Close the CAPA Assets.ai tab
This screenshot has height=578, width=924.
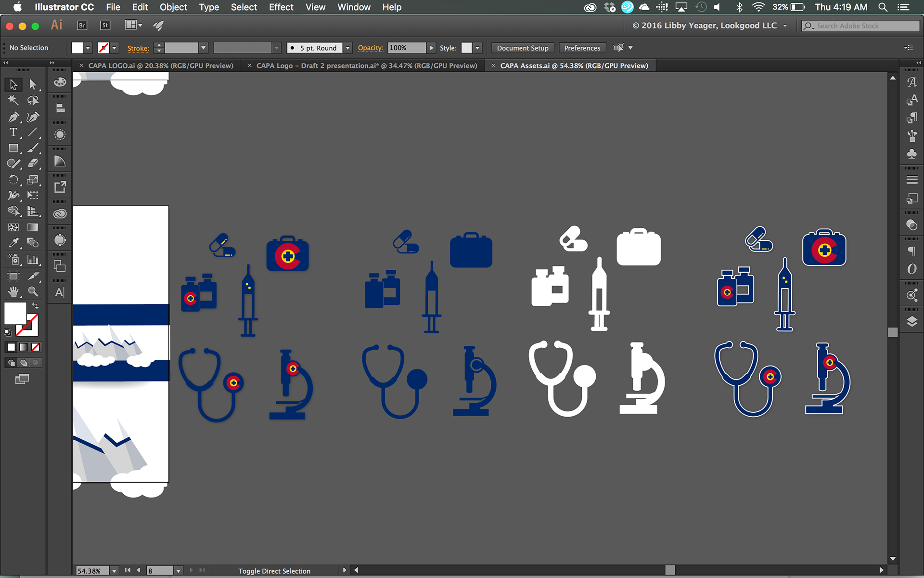coord(493,66)
